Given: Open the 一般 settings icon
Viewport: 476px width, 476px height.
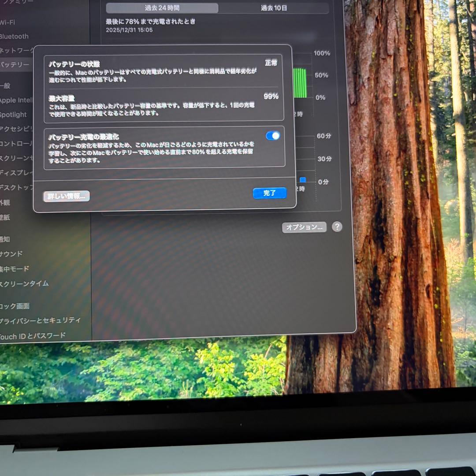Looking at the screenshot, I should click(11, 86).
